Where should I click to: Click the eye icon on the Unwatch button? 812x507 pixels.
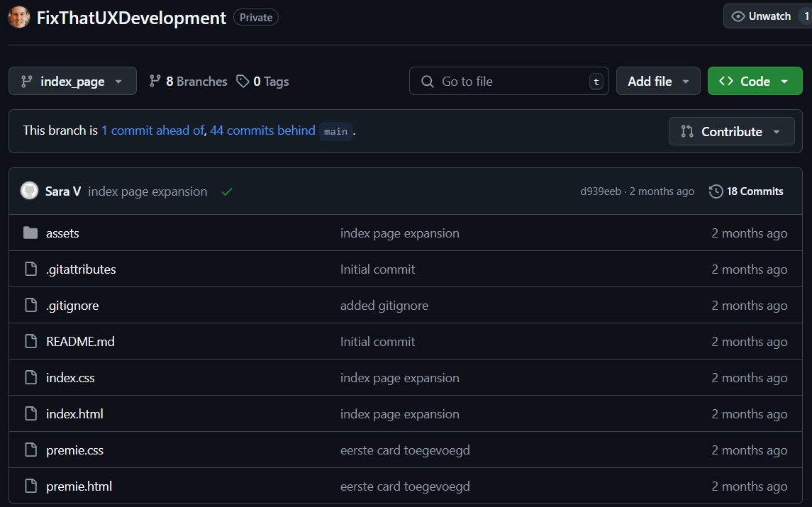738,16
